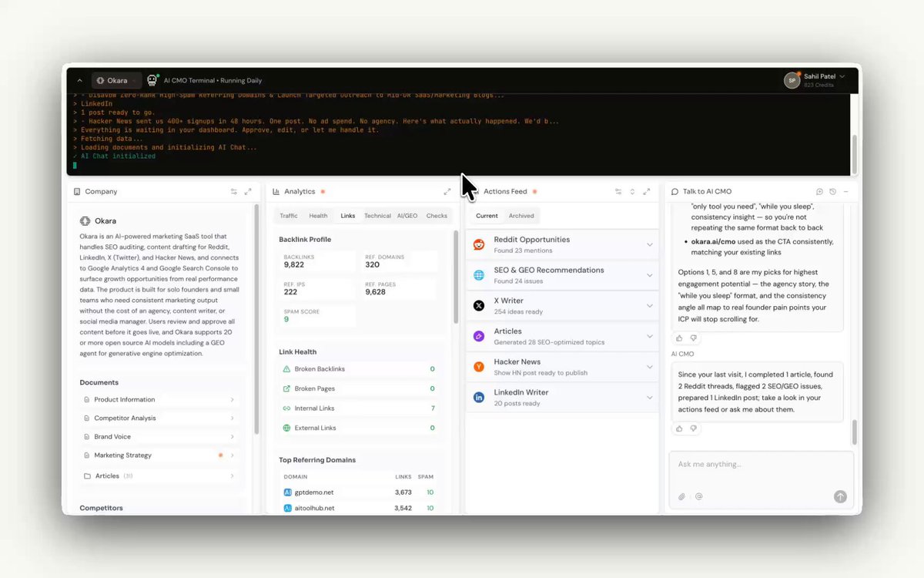The height and width of the screenshot is (578, 924).
Task: Expand the X Writer row chevron
Action: (649, 306)
